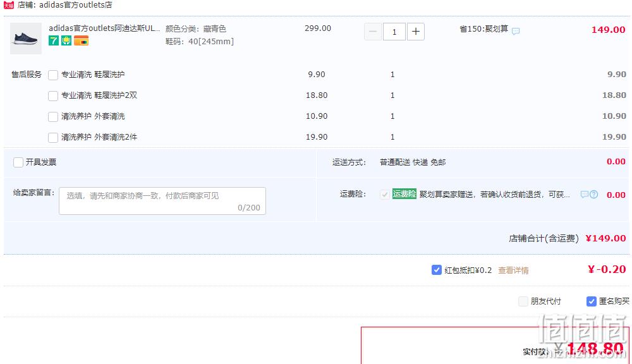
Task: Open the 查看详情 link for red packet
Action: (x=513, y=270)
